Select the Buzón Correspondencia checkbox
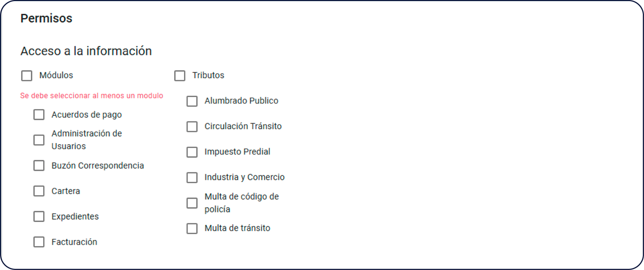The width and height of the screenshot is (644, 270). [x=39, y=166]
